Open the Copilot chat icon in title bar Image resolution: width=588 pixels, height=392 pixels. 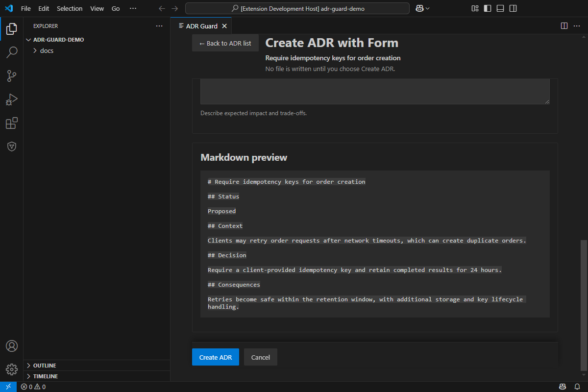[419, 8]
